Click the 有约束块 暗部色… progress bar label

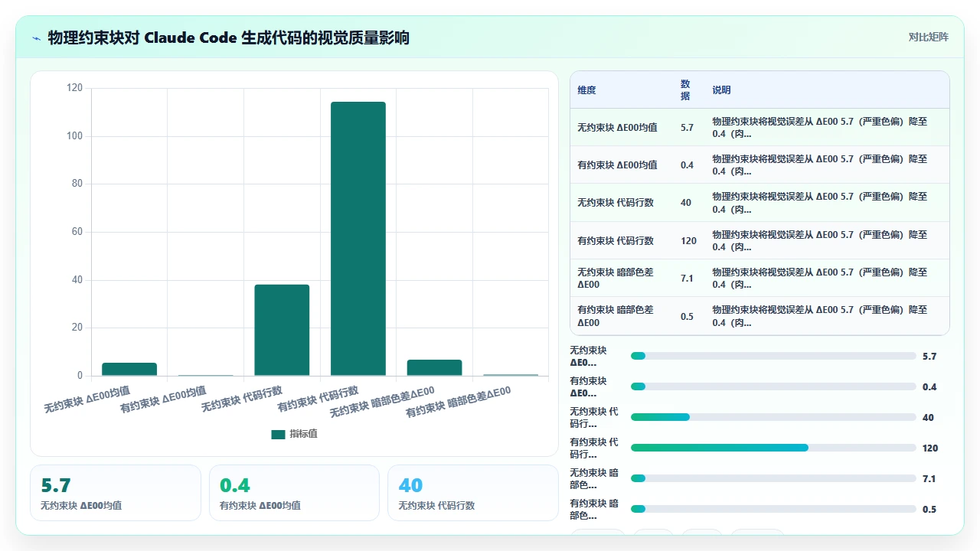[x=594, y=509]
